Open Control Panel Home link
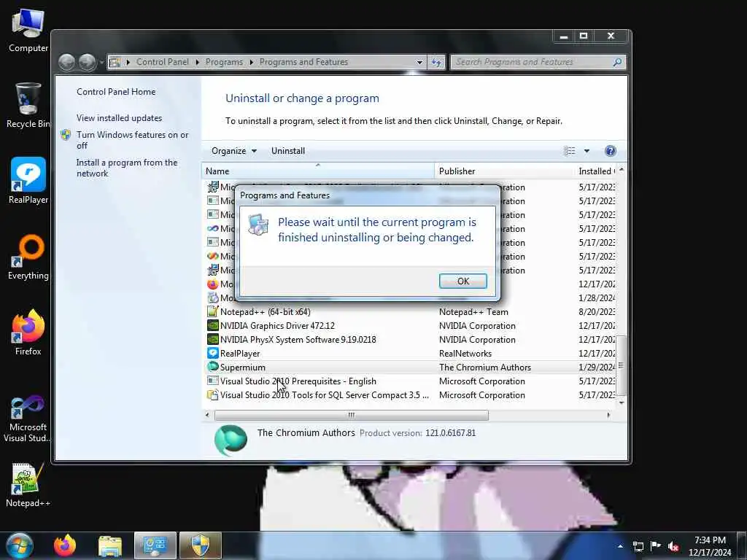The image size is (747, 560). point(116,91)
